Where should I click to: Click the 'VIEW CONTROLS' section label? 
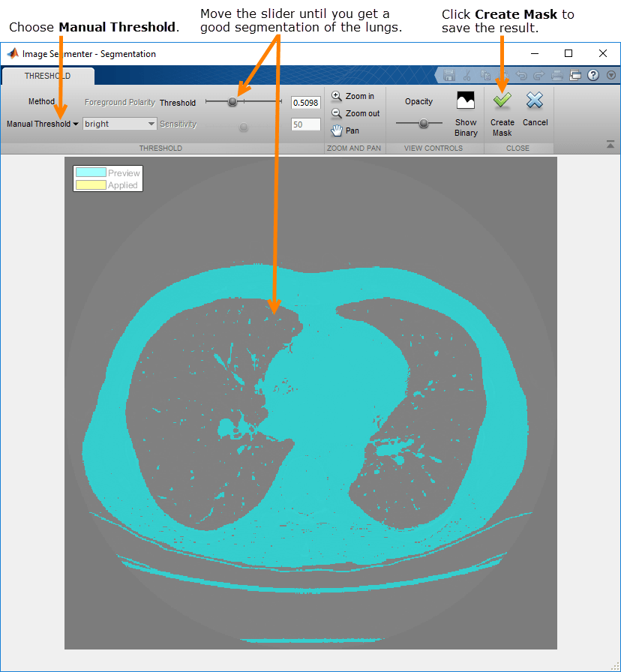[x=433, y=148]
